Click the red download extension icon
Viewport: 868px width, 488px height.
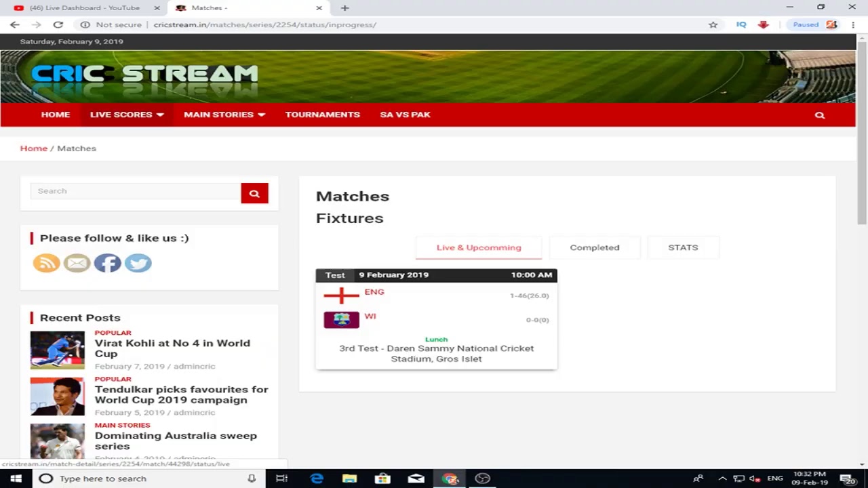[x=764, y=24]
